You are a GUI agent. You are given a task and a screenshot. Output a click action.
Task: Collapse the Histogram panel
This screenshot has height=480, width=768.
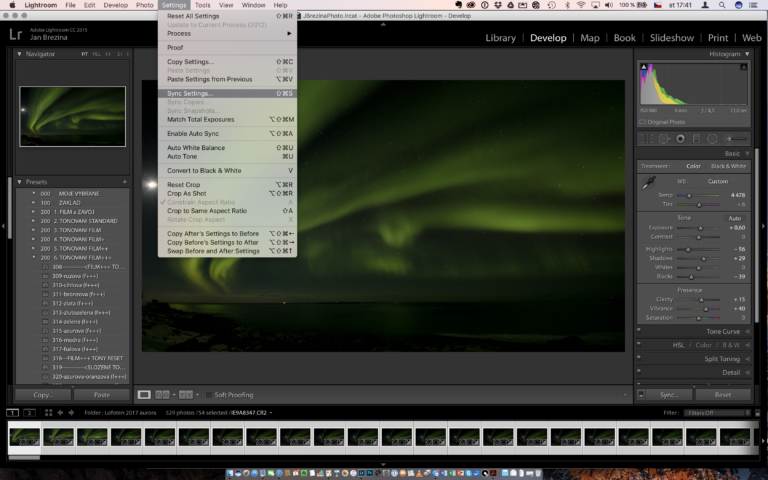pyautogui.click(x=746, y=54)
